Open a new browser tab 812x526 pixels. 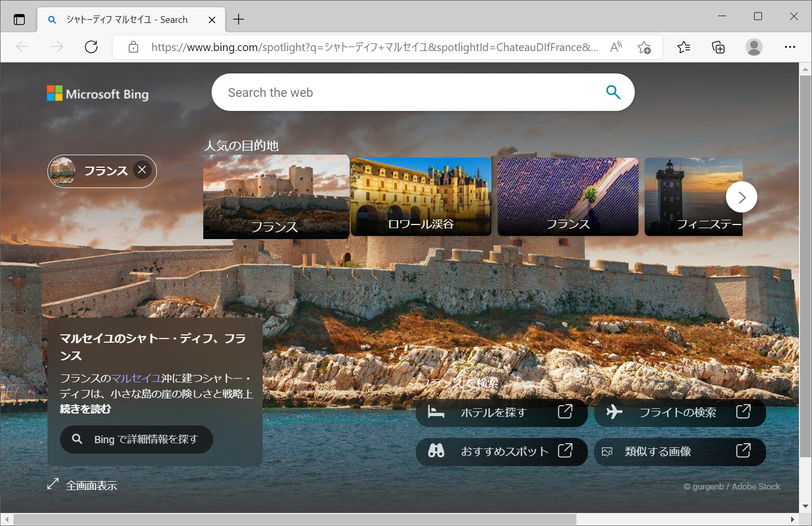(239, 20)
